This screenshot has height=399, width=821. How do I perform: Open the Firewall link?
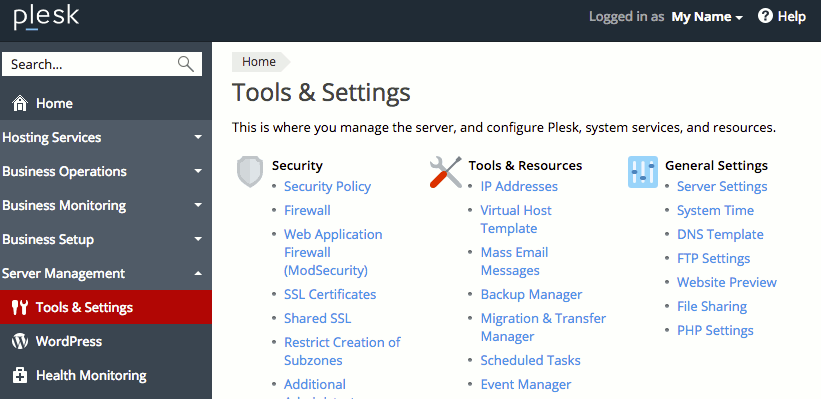pyautogui.click(x=307, y=210)
